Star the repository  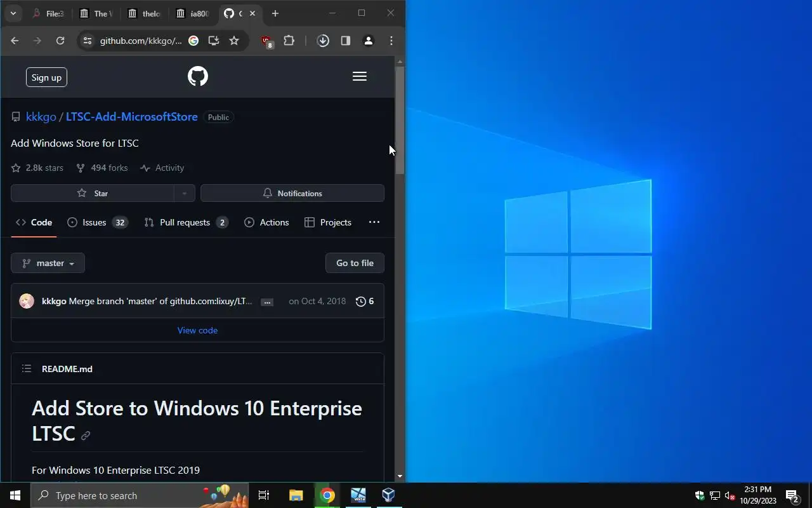coord(93,193)
